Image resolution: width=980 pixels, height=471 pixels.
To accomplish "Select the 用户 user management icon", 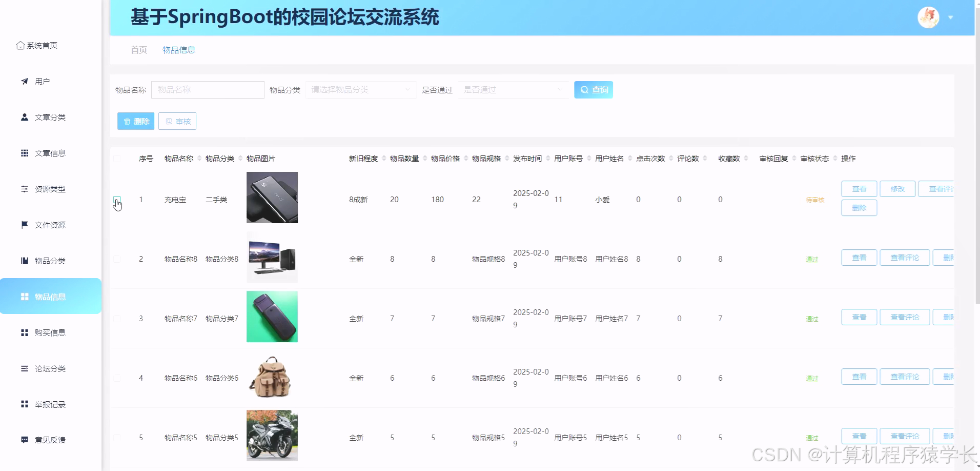I will click(24, 81).
